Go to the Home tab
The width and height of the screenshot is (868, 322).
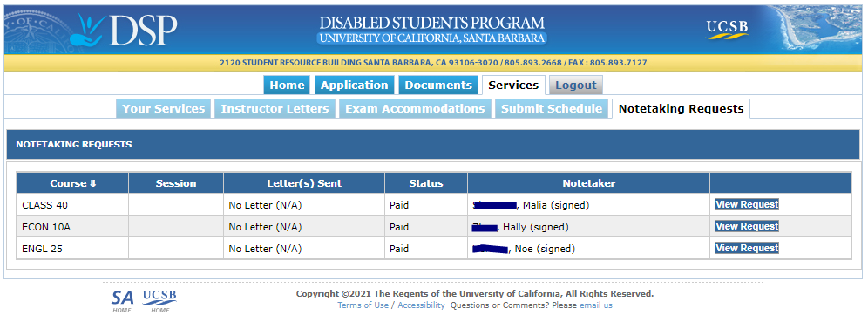(x=287, y=86)
